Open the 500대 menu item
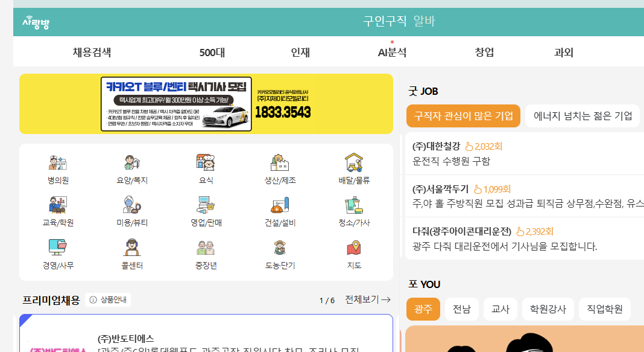Viewport: 644px width, 352px height. 212,52
